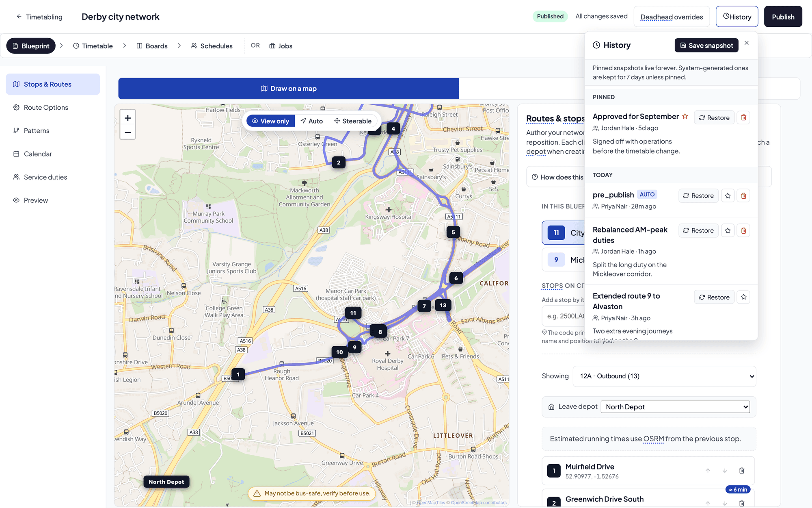The height and width of the screenshot is (508, 812).
Task: Open Patterns in sidebar
Action: [53, 130]
